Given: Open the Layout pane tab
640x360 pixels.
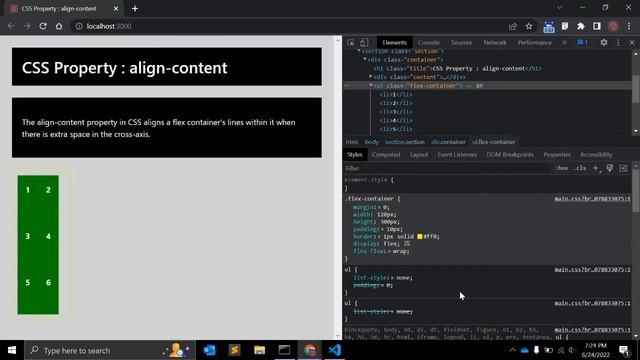Looking at the screenshot, I should pos(419,155).
